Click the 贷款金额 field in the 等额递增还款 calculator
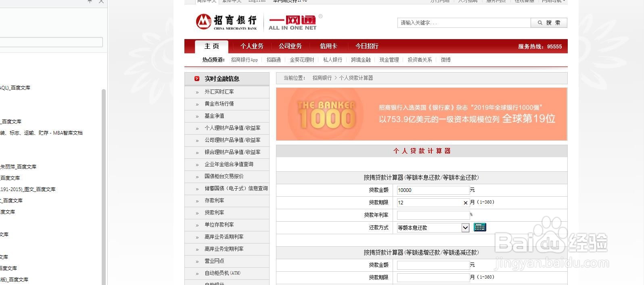The width and height of the screenshot is (644, 285). coord(433,265)
